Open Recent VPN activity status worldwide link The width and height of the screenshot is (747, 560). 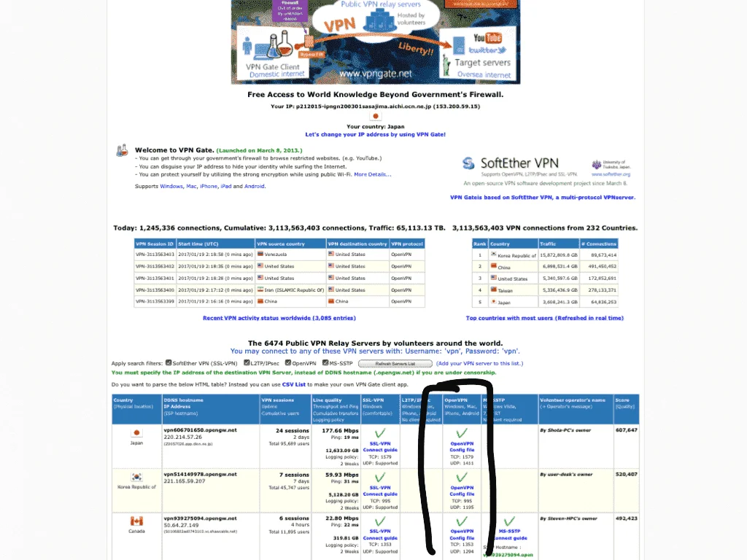[279, 318]
